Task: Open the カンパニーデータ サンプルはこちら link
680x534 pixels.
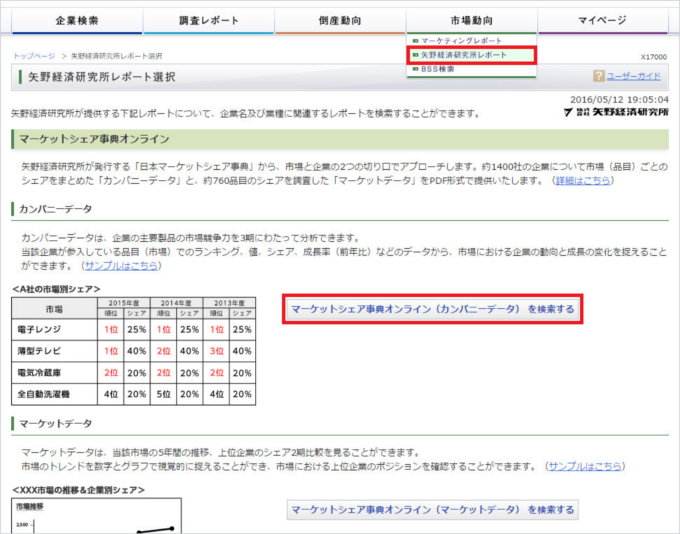Action: [x=121, y=265]
